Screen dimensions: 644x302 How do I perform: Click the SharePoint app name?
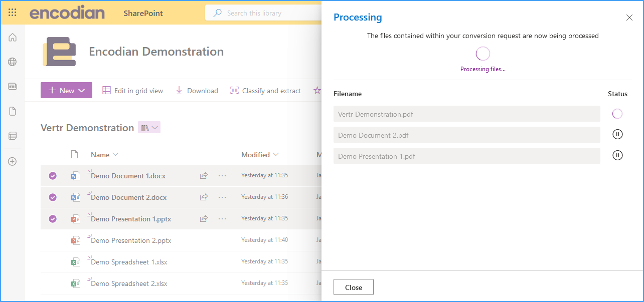point(143,14)
